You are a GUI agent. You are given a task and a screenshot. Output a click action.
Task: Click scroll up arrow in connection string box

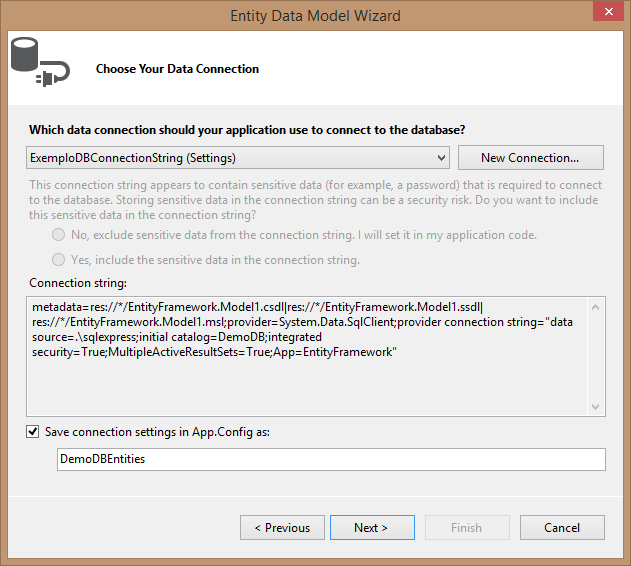[x=597, y=307]
